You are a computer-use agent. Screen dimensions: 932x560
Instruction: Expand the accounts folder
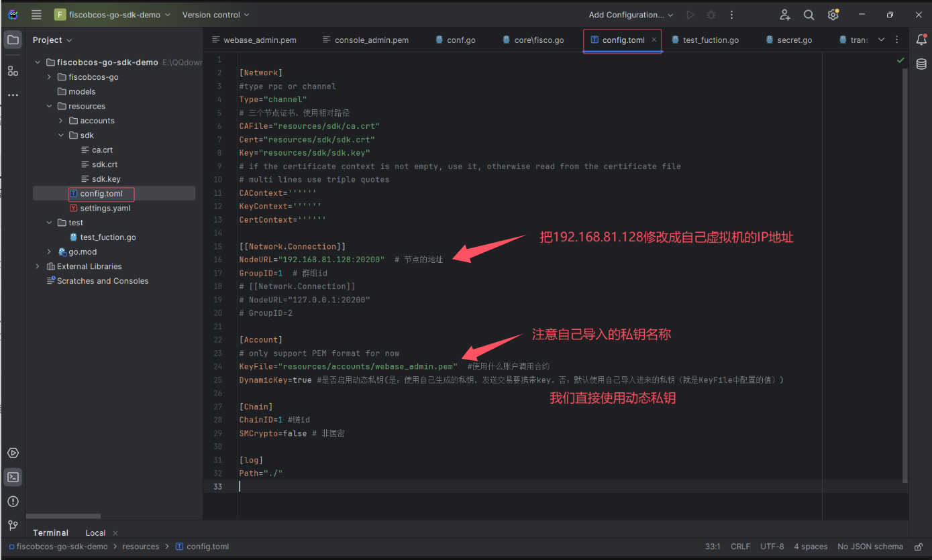pyautogui.click(x=60, y=121)
